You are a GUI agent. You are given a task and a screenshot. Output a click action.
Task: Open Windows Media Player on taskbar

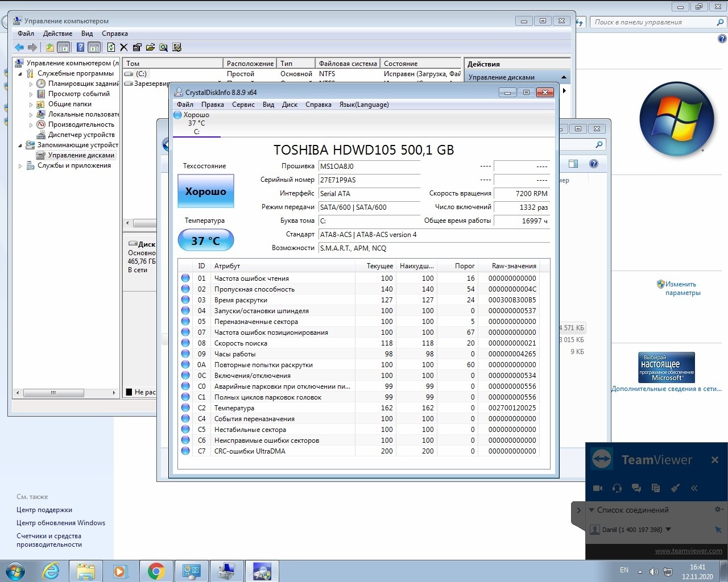121,571
